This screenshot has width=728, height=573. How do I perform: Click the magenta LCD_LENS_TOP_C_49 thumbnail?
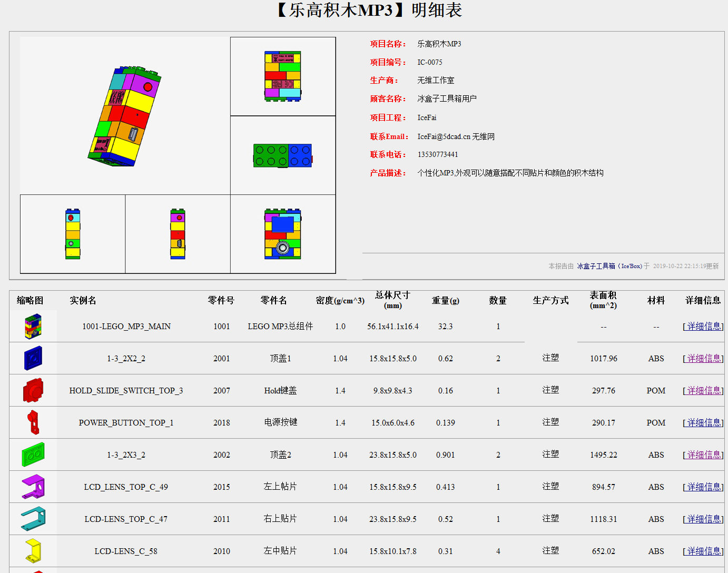pyautogui.click(x=33, y=487)
